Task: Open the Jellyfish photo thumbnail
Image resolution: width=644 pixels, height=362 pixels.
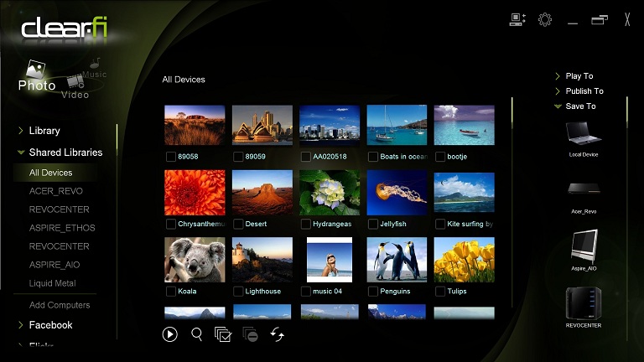Action: point(397,193)
